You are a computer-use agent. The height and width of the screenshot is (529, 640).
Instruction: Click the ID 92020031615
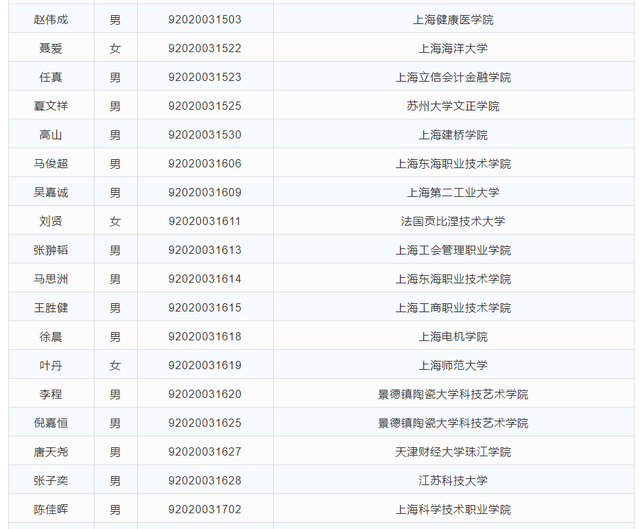pyautogui.click(x=205, y=307)
